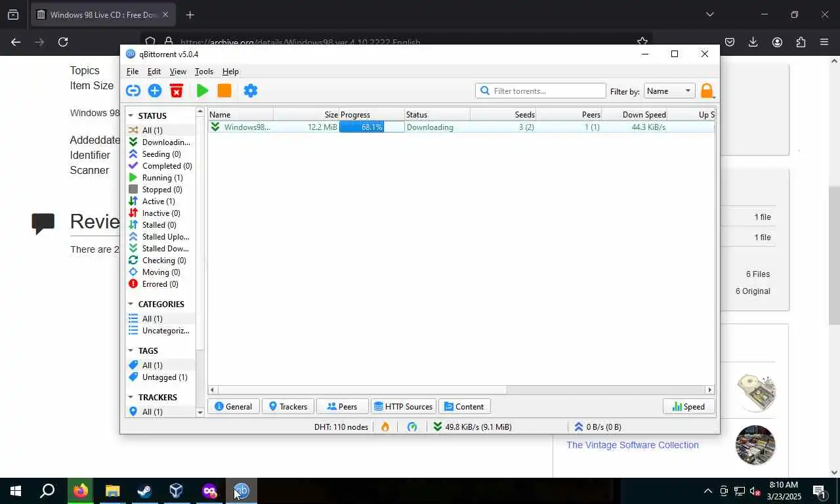The width and height of the screenshot is (840, 504).
Task: Open the Tools menu
Action: pos(204,71)
